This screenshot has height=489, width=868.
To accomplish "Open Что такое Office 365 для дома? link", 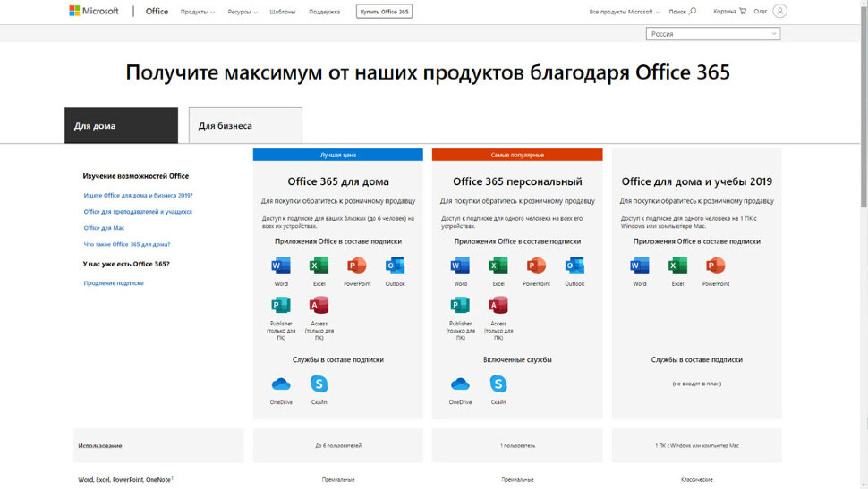I will pyautogui.click(x=127, y=244).
